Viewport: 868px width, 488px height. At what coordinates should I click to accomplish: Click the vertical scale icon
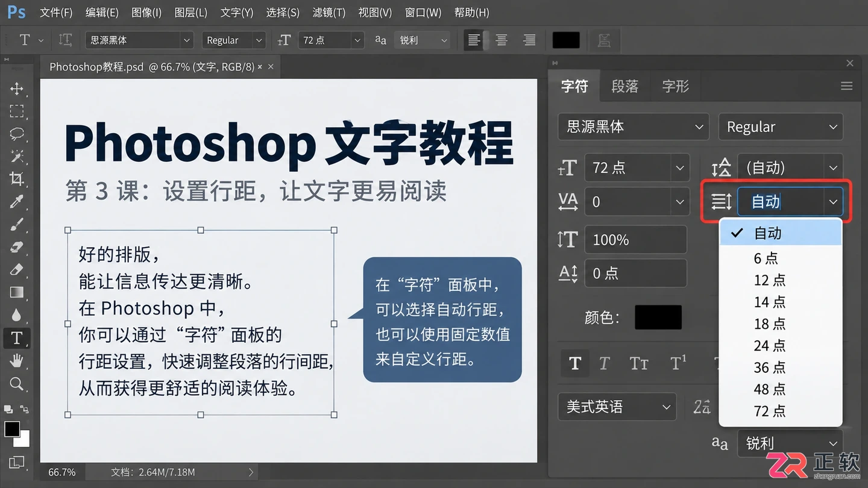[x=568, y=239]
